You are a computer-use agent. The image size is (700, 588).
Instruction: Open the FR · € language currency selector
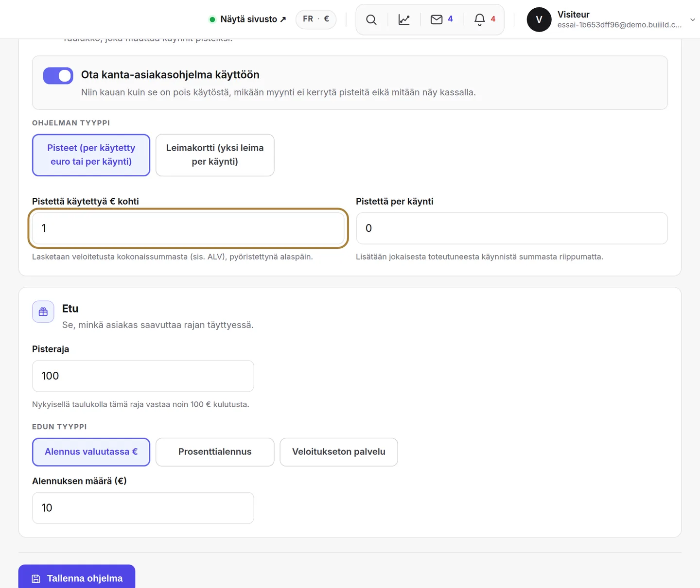tap(316, 19)
